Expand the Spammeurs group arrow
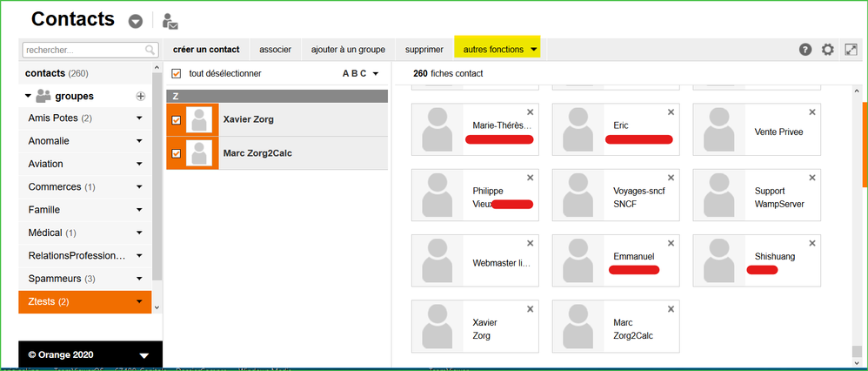Viewport: 868px width, 371px height. 139,279
